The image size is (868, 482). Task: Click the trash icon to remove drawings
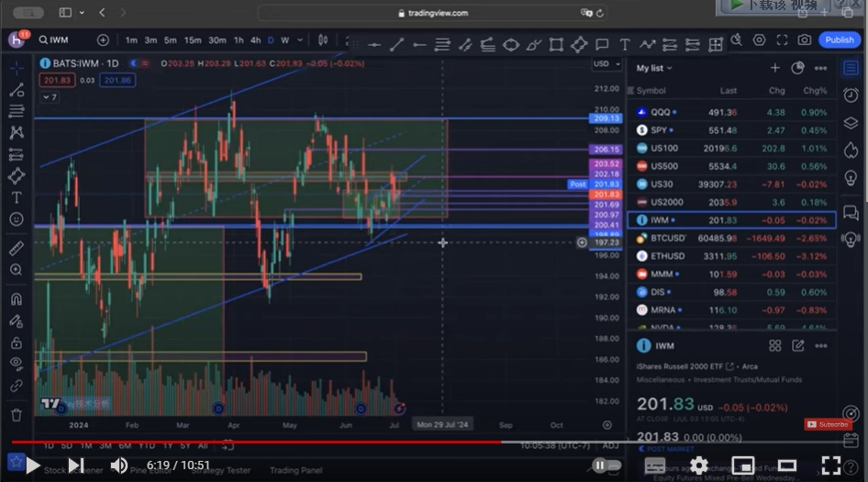[17, 414]
